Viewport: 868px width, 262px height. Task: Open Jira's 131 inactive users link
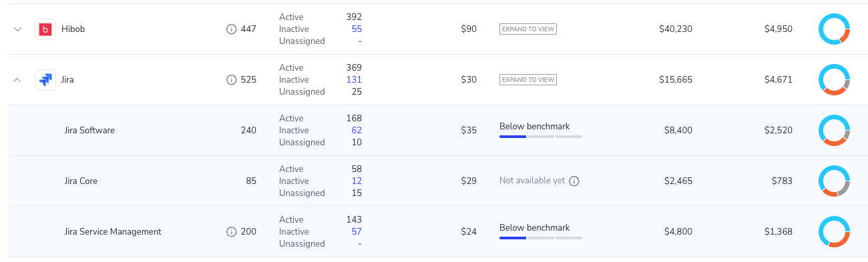point(355,80)
